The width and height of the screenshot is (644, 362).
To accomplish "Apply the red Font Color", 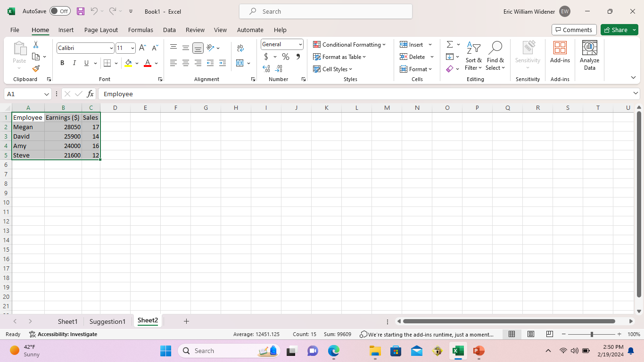I will pos(148,63).
